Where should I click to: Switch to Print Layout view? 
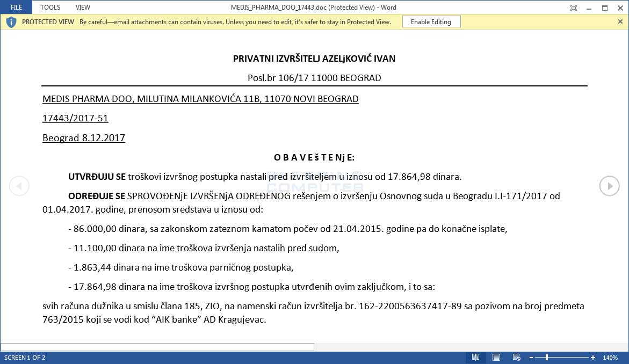(496, 356)
